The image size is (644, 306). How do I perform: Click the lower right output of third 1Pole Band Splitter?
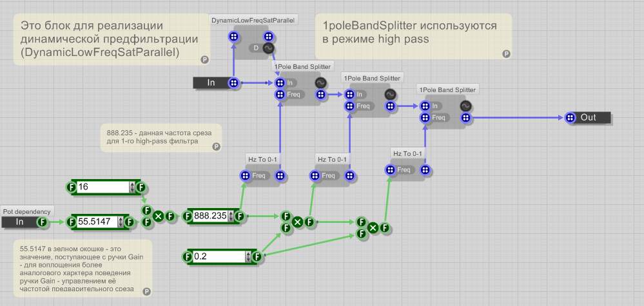click(465, 118)
